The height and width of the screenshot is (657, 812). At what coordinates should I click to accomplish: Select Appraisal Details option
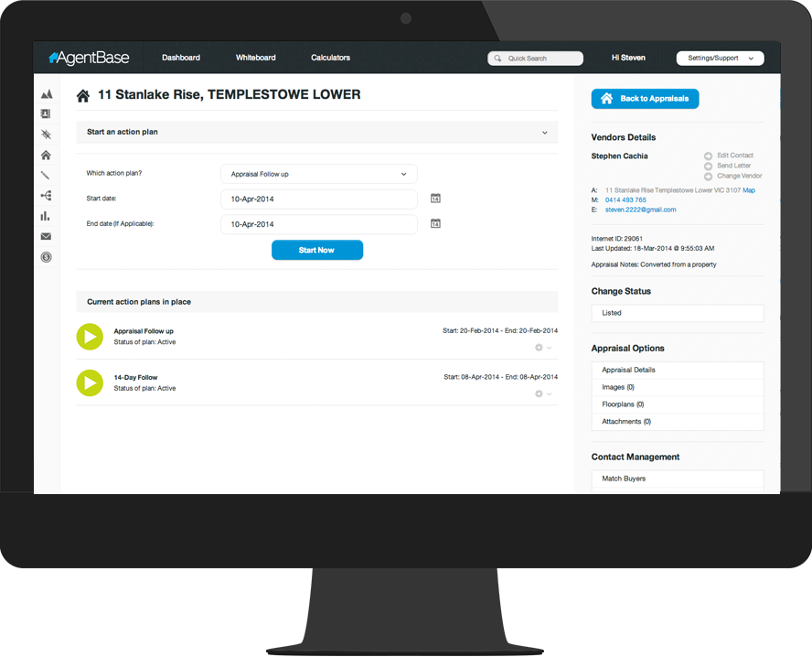[x=678, y=370]
